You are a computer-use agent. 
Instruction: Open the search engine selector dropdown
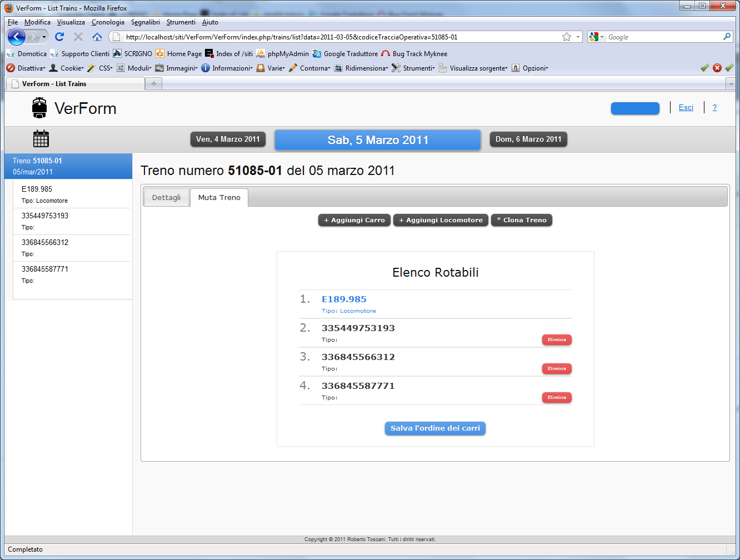[x=597, y=37]
